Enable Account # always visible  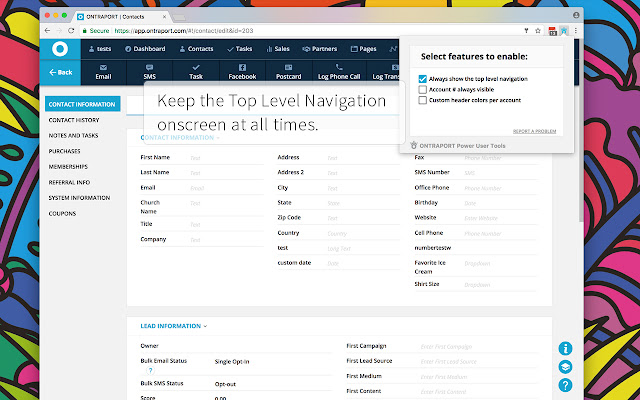pos(422,89)
